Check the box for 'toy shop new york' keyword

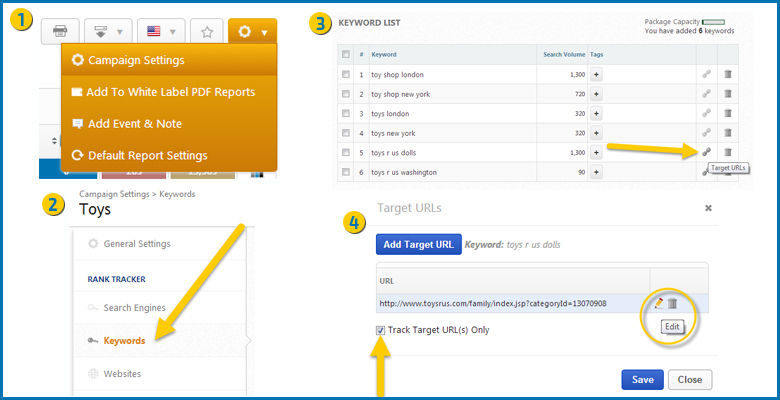pos(346,94)
